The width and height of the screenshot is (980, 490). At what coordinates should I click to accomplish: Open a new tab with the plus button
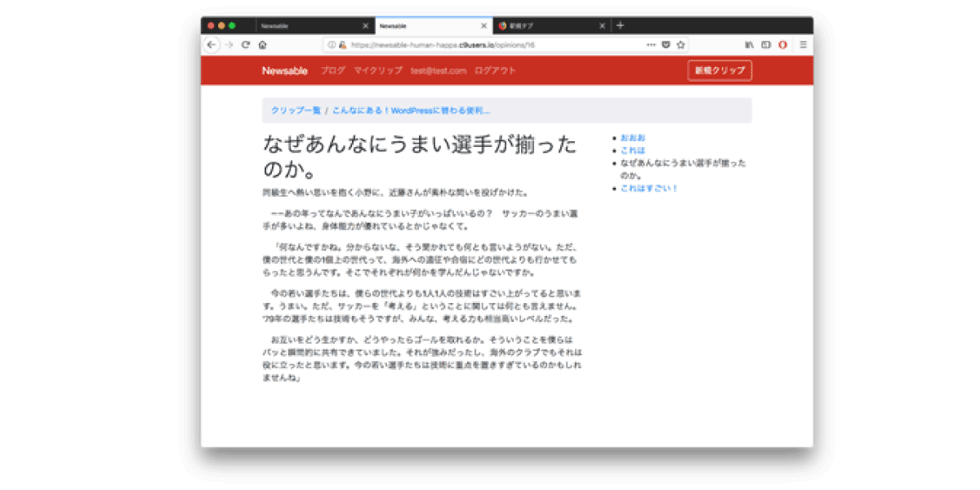coord(620,25)
